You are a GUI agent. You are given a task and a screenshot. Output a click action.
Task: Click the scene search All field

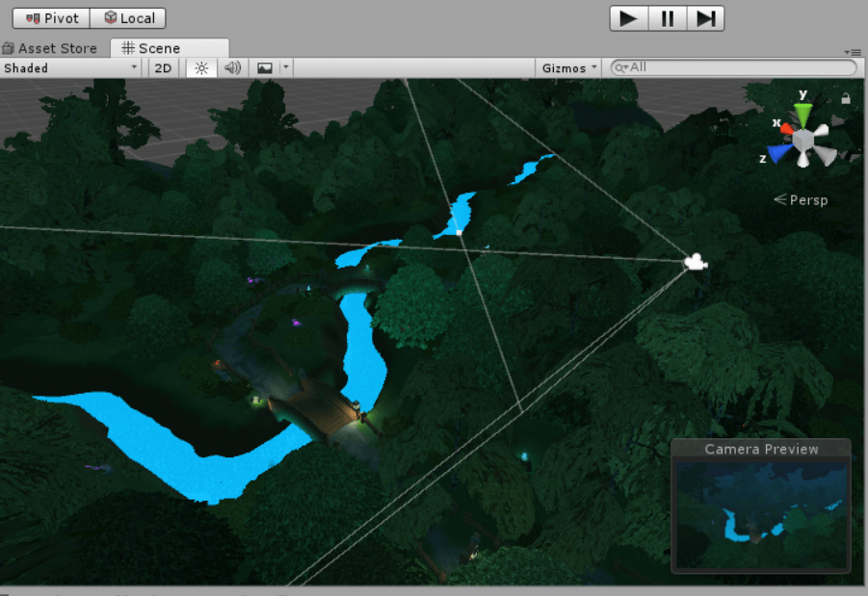pos(733,67)
